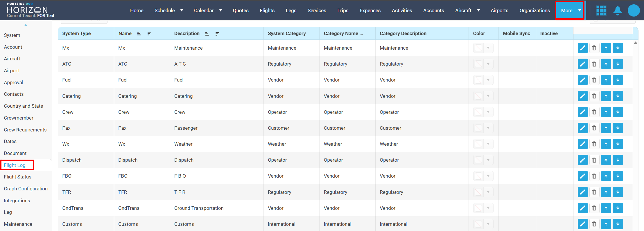Expand color dropdown for Crew row
This screenshot has width=644, height=231.
(x=488, y=112)
